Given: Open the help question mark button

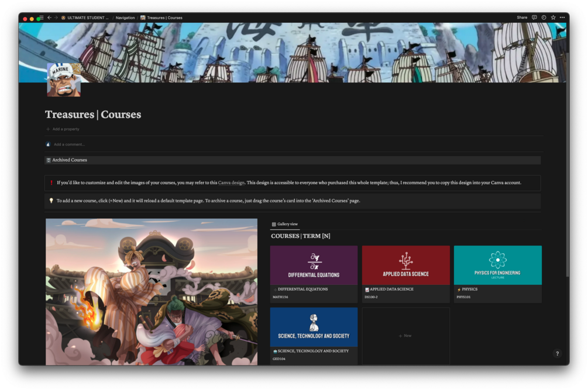Looking at the screenshot, I should click(x=557, y=353).
